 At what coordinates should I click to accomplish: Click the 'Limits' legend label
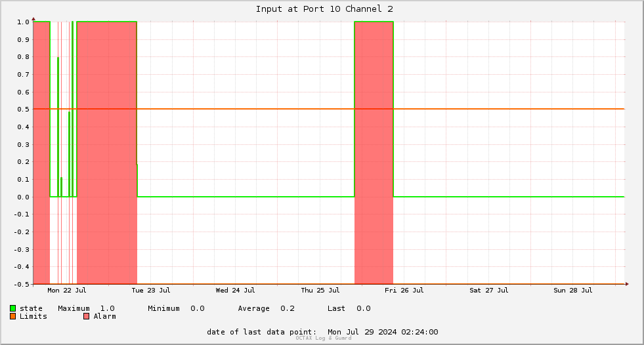click(33, 316)
